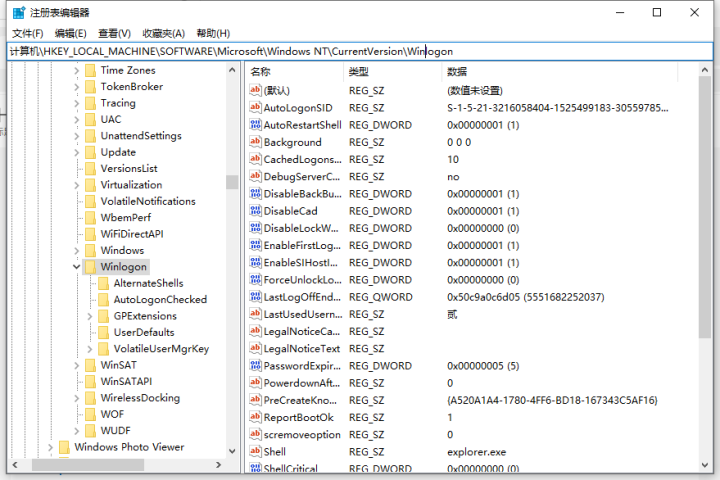This screenshot has width=720, height=480.
Task: Click tree pane scroll-down arrow
Action: click(232, 451)
